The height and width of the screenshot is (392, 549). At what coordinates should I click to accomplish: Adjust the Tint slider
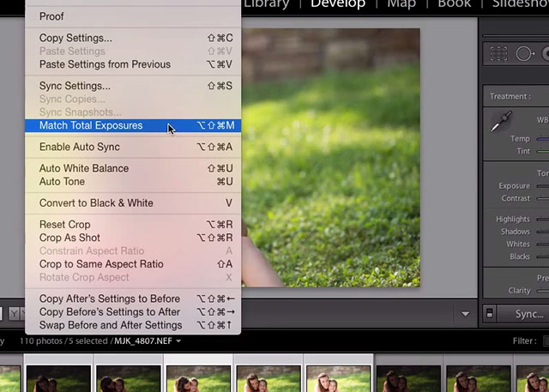pyautogui.click(x=542, y=152)
